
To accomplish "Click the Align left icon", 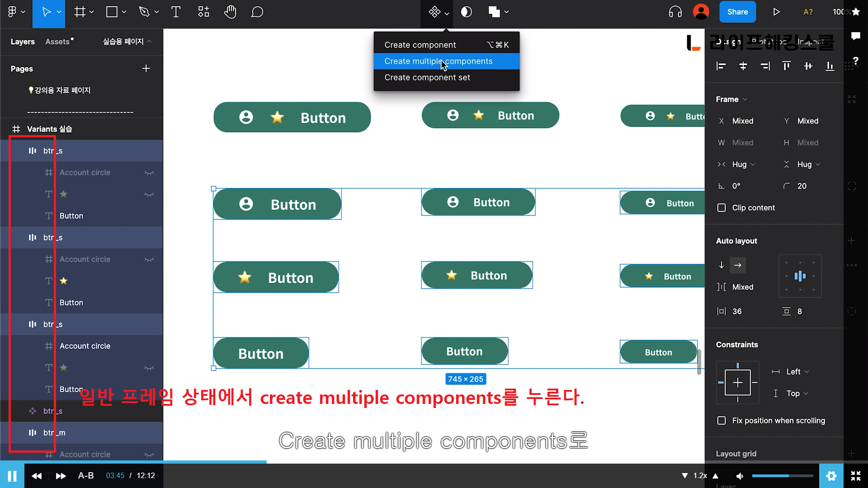I will click(721, 66).
